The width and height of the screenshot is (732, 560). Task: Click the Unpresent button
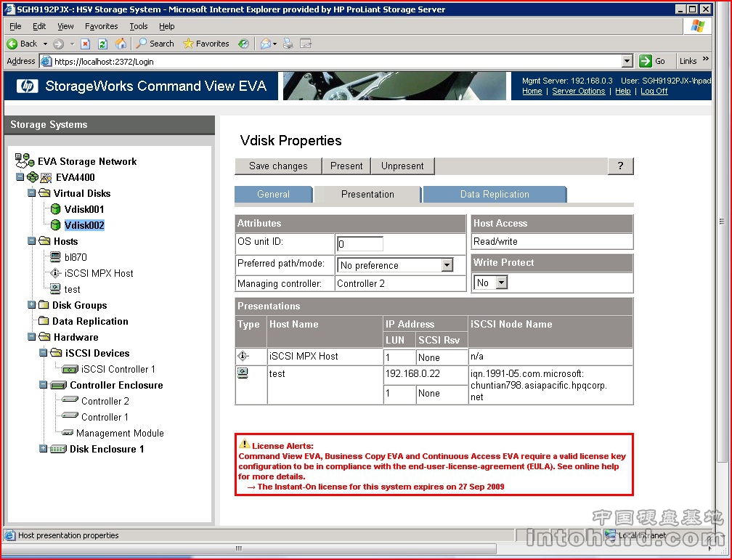pos(402,166)
